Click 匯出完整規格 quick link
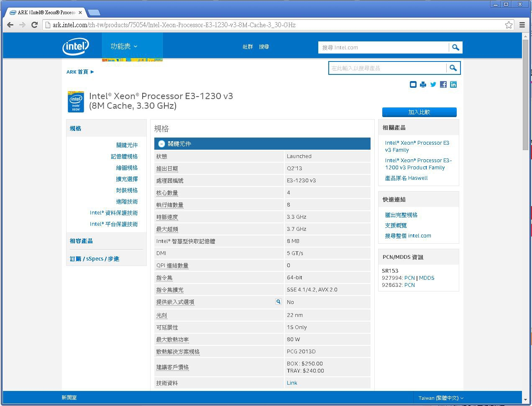 401,215
